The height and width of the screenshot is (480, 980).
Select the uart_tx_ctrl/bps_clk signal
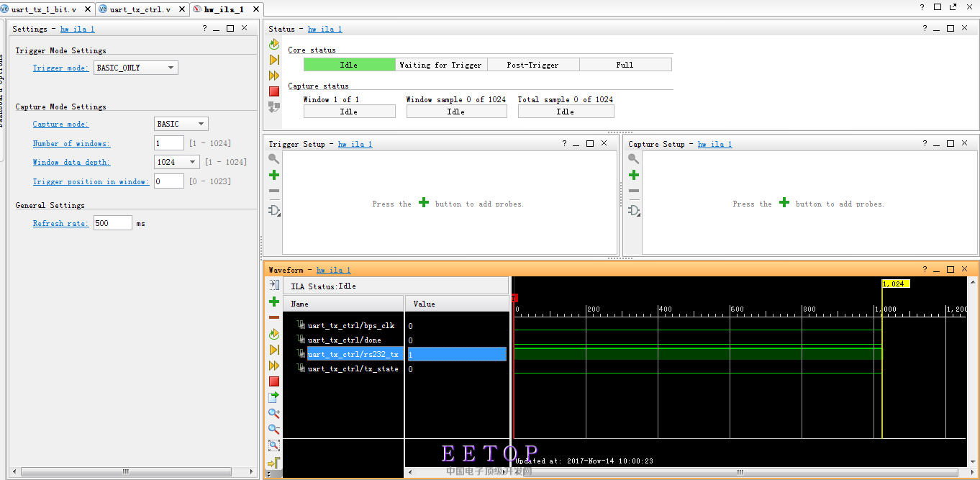click(x=350, y=326)
